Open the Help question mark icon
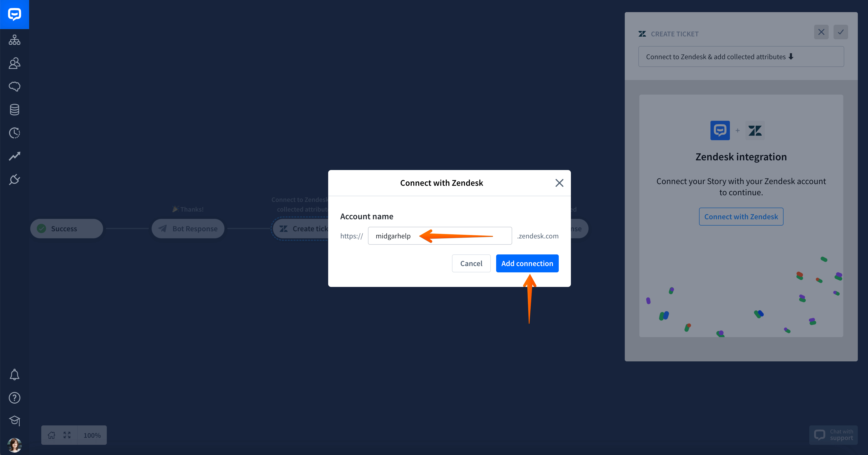Viewport: 868px width, 455px height. tap(15, 398)
